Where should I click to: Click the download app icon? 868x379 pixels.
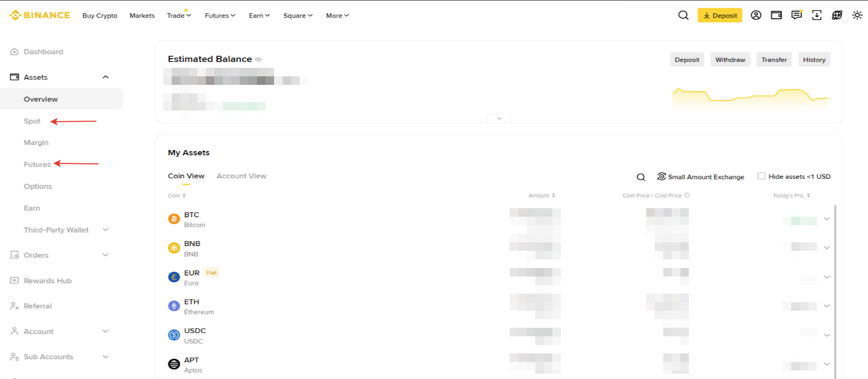(817, 15)
